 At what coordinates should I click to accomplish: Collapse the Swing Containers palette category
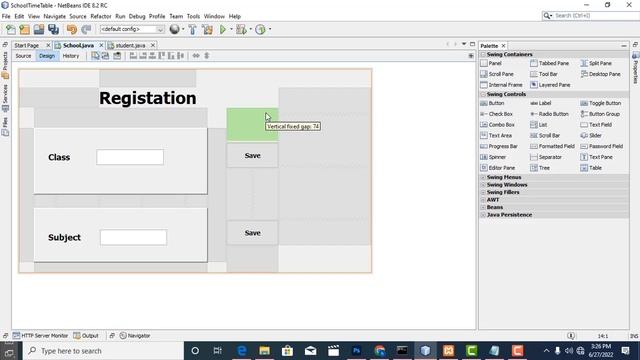pyautogui.click(x=483, y=54)
